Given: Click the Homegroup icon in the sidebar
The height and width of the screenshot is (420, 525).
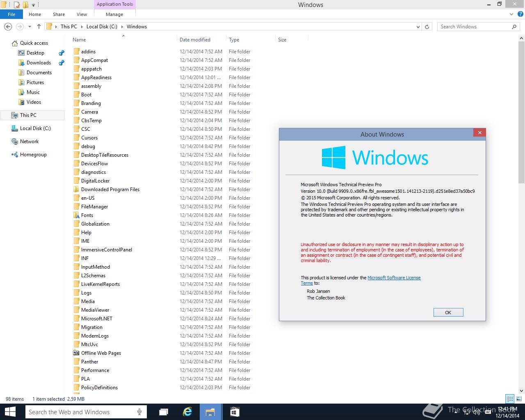Looking at the screenshot, I should (15, 155).
